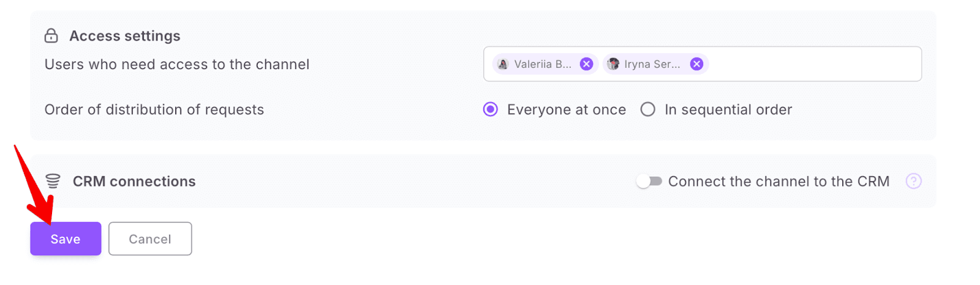
Task: Click the Valeriia B... name text in the chip
Action: pos(543,64)
